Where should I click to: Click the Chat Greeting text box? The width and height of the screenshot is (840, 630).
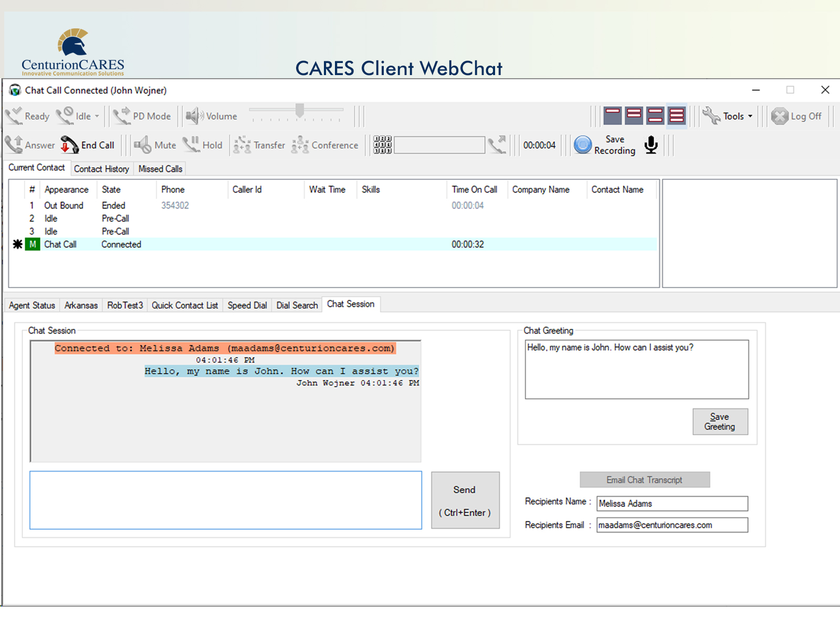(637, 369)
